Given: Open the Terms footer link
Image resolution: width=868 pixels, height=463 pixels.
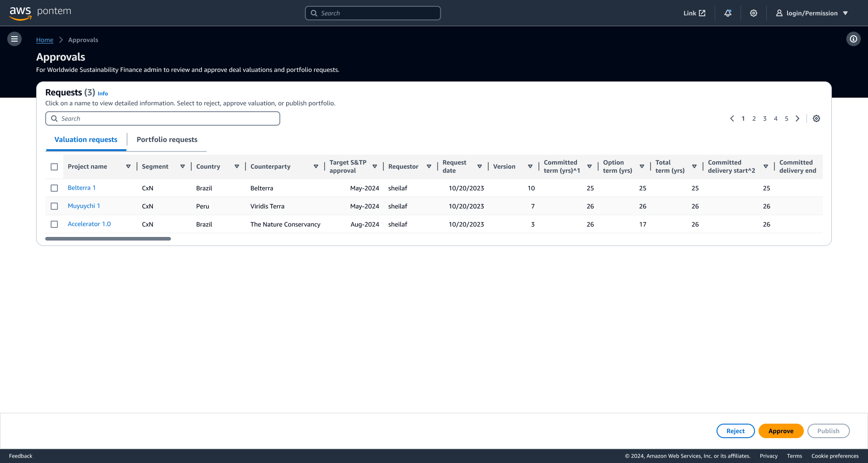Looking at the screenshot, I should click(x=794, y=456).
